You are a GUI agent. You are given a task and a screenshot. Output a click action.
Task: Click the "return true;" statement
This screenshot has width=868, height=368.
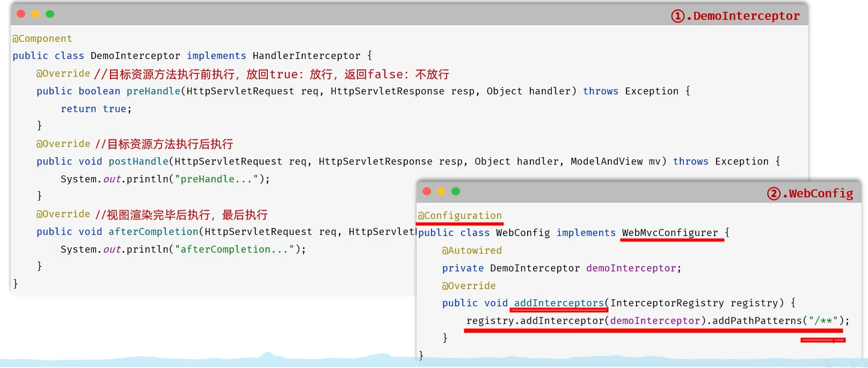(96, 109)
